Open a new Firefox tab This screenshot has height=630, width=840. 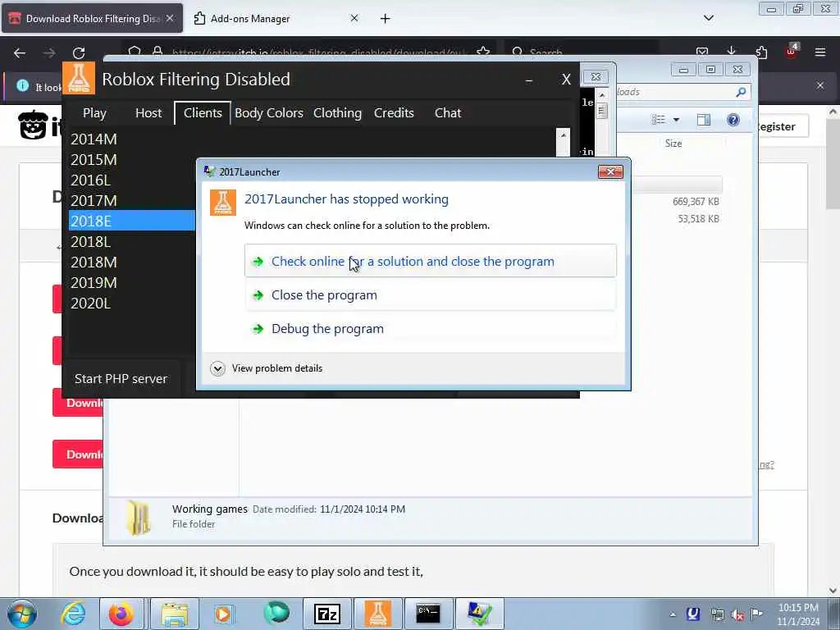pos(386,19)
